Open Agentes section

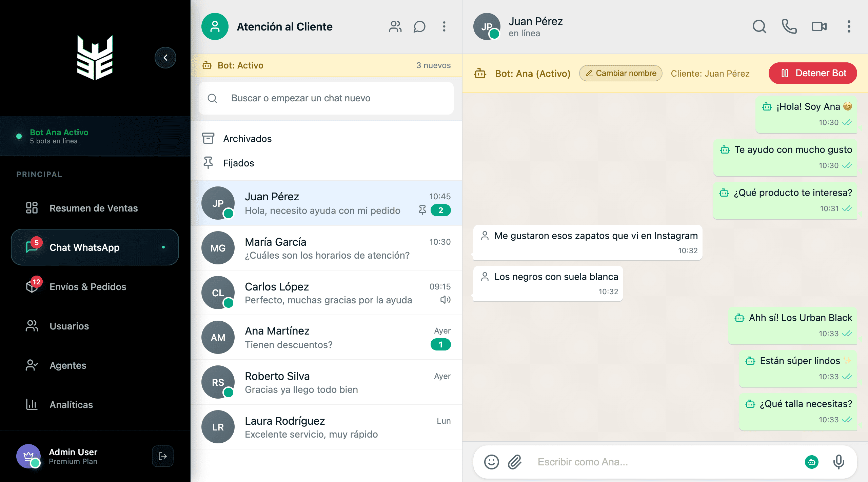tap(95, 365)
